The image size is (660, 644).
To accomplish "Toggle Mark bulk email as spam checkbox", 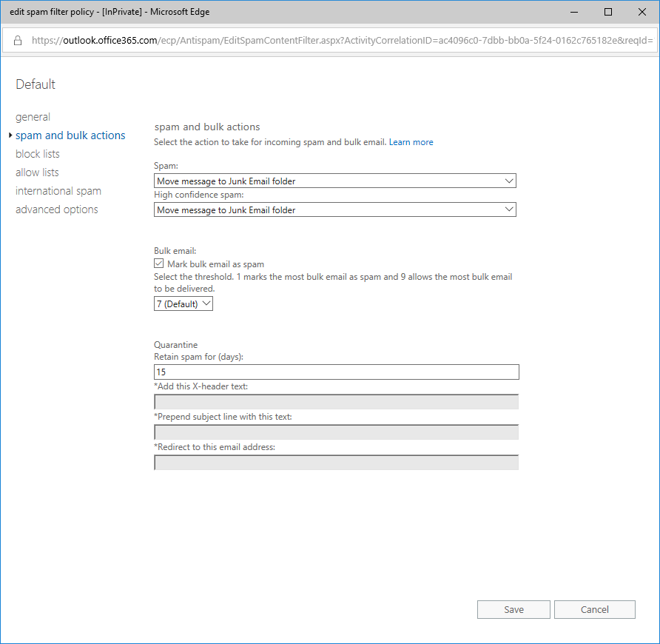I will click(158, 264).
